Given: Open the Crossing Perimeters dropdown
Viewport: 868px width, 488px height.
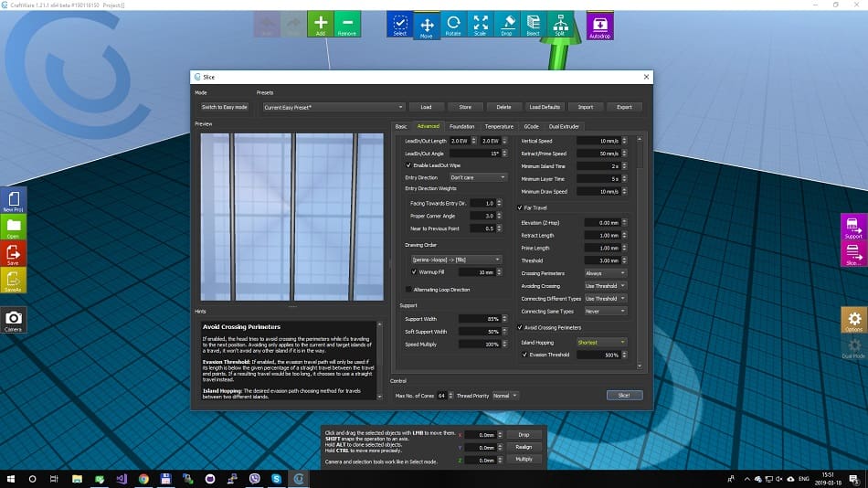Looking at the screenshot, I should (x=606, y=273).
